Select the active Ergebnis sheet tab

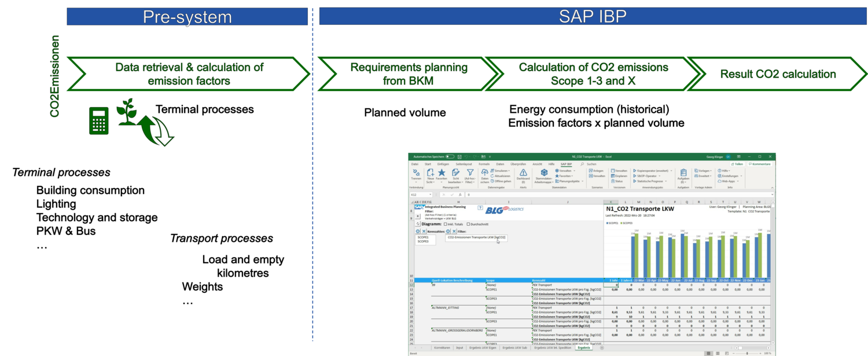click(x=584, y=348)
